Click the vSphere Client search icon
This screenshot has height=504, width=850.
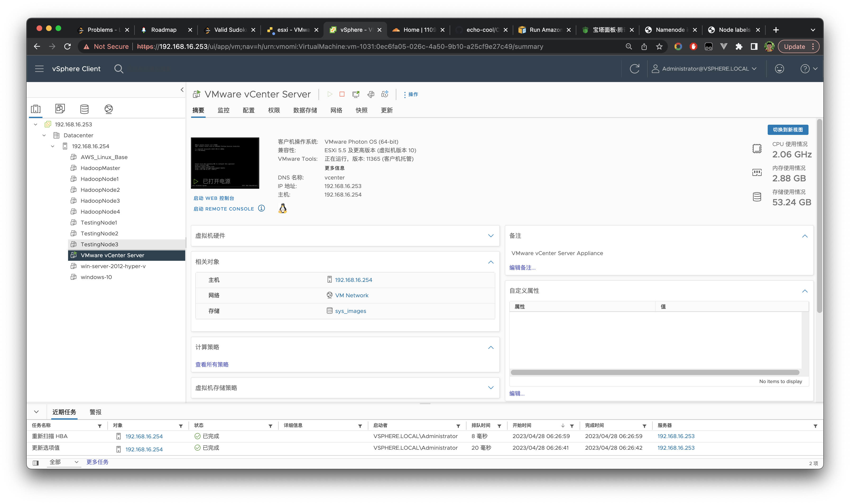(119, 69)
